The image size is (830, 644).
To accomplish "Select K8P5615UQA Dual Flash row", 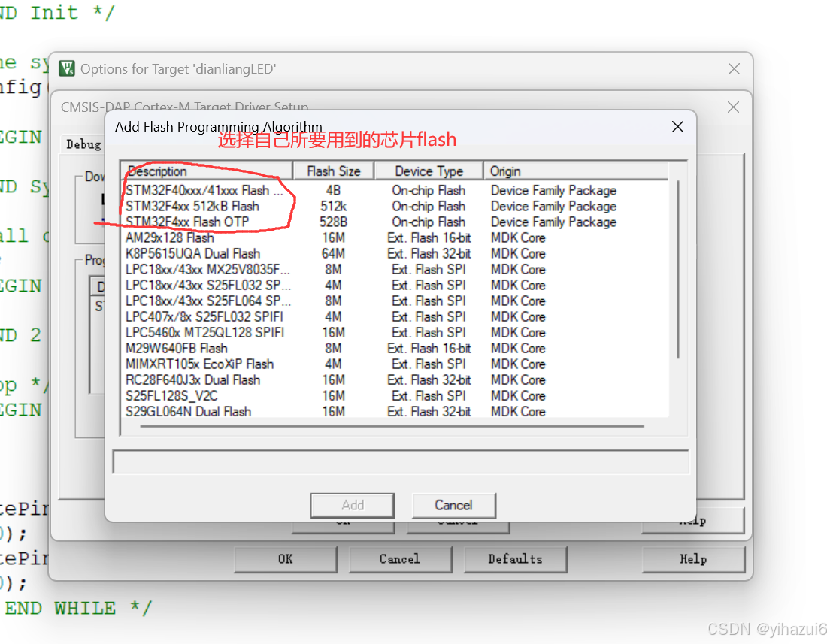I will coord(395,254).
